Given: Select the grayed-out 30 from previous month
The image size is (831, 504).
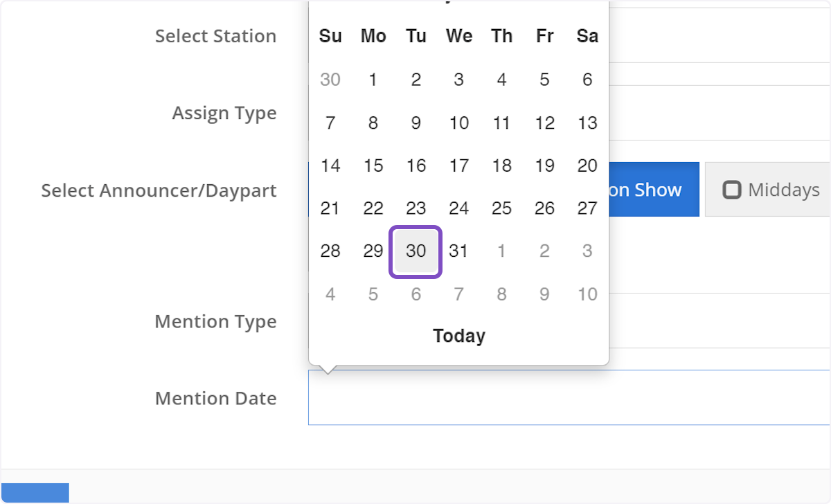Looking at the screenshot, I should click(x=330, y=80).
